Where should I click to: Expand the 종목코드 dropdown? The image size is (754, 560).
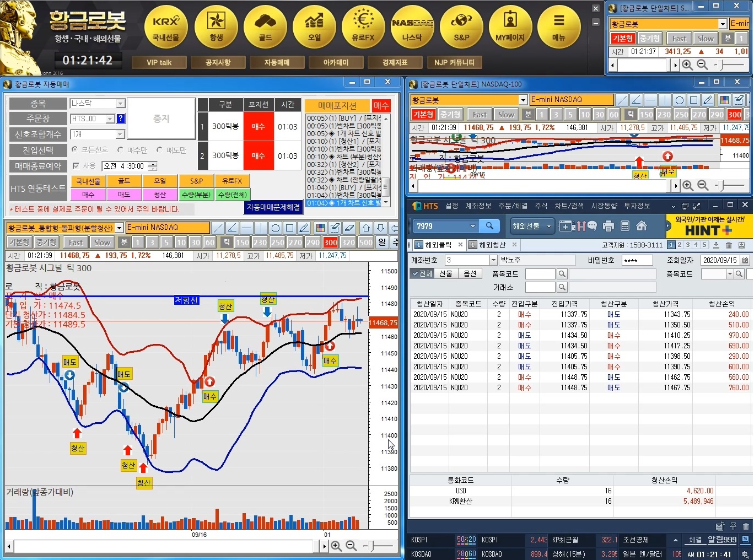(x=730, y=274)
